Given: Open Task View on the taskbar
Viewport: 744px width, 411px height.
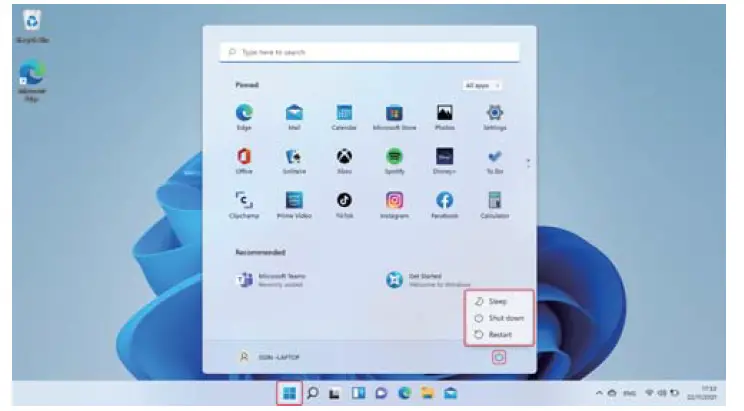Looking at the screenshot, I should tap(335, 393).
